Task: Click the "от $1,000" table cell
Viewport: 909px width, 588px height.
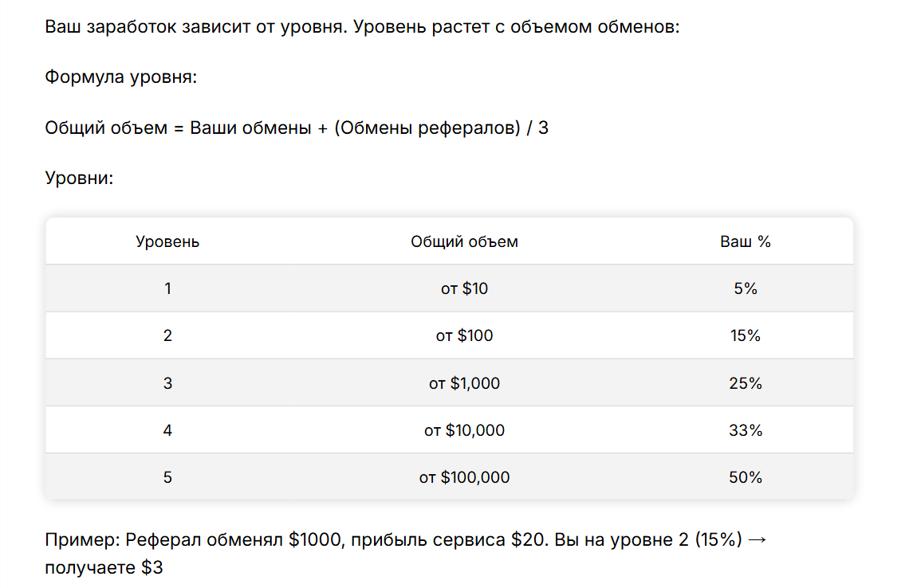Action: (464, 383)
